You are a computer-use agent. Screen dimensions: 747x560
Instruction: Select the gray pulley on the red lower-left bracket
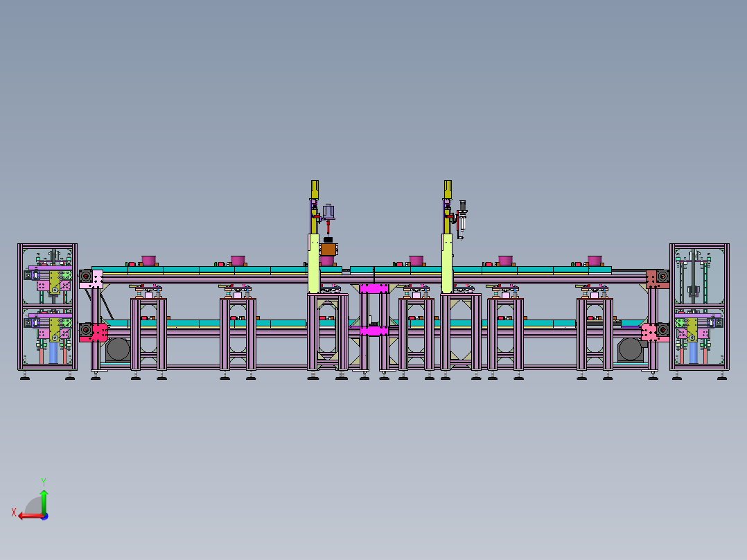(86, 329)
